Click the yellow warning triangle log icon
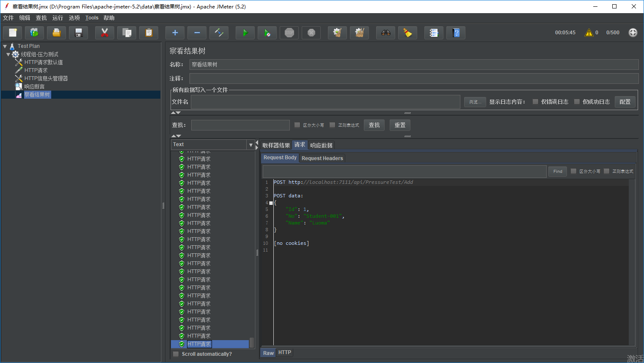 tap(589, 33)
